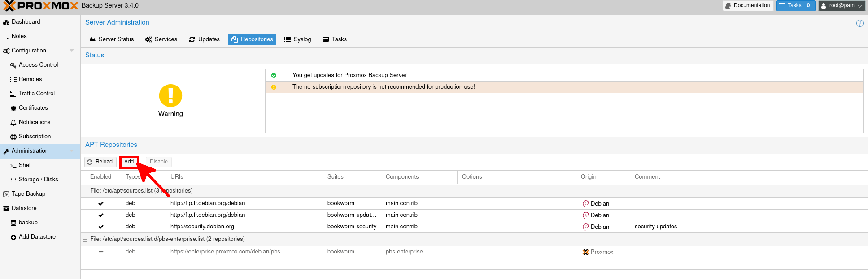Switch to the Services tab
The image size is (868, 279).
161,39
